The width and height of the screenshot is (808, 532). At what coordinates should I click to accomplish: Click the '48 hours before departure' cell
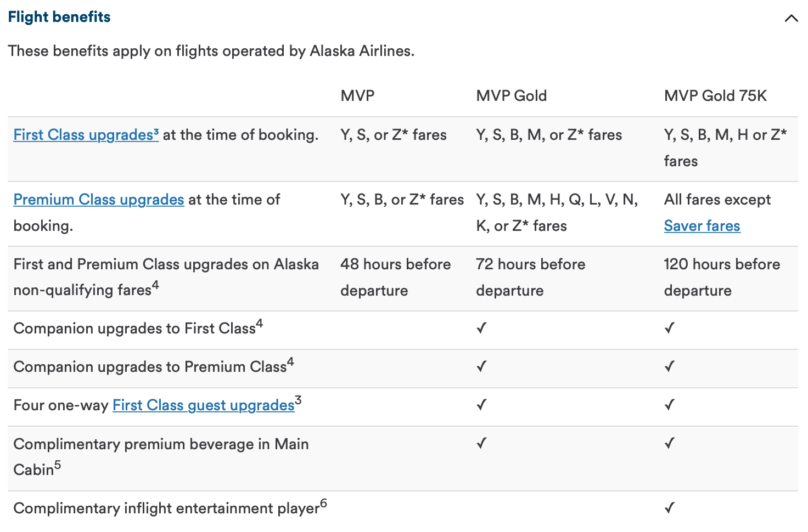(x=395, y=278)
